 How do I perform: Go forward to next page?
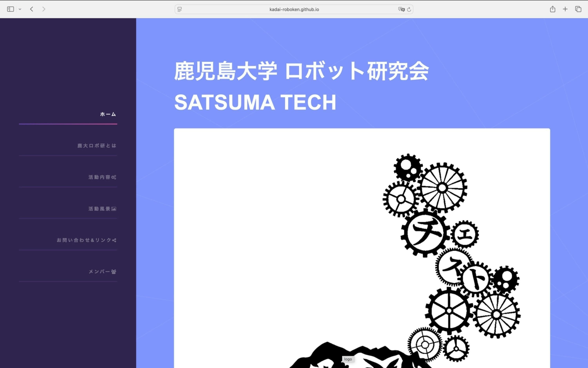pyautogui.click(x=44, y=9)
